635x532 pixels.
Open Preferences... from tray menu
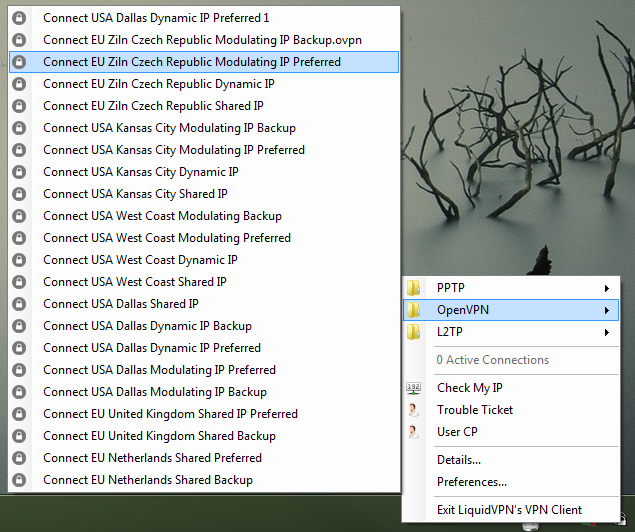point(511,482)
